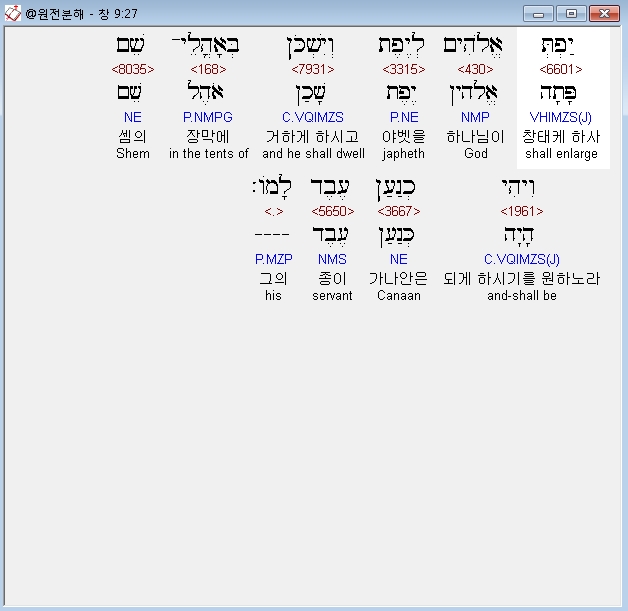Select parsing code NMS
The width and height of the screenshot is (628, 611).
click(332, 259)
